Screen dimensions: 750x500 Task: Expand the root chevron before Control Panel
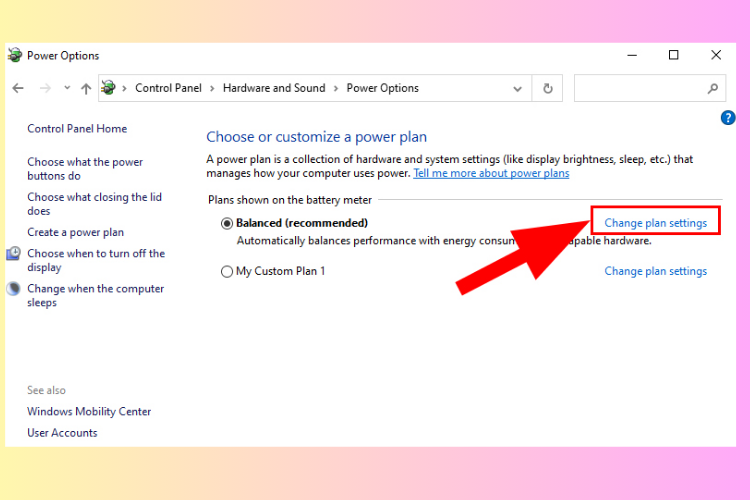click(x=124, y=88)
